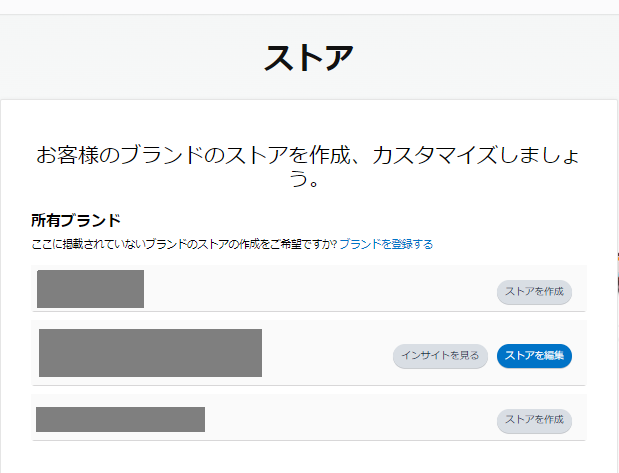Select the first redacted brand name
619x473 pixels.
[x=90, y=289]
